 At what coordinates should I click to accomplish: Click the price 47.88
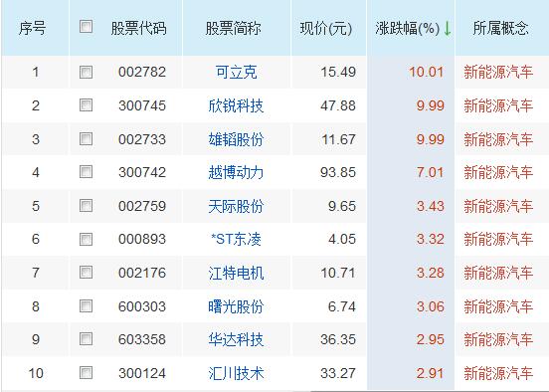coord(338,105)
